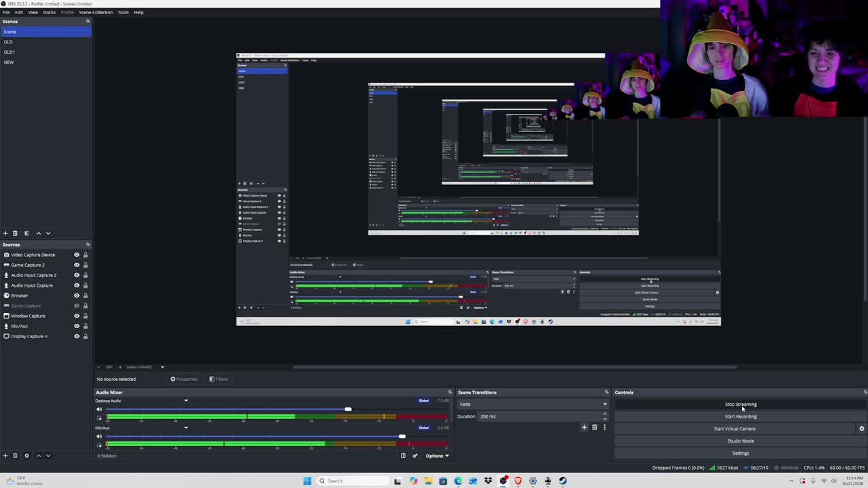Click the Windows taskbar Search box
Image resolution: width=868 pixels, height=488 pixels.
[x=353, y=481]
